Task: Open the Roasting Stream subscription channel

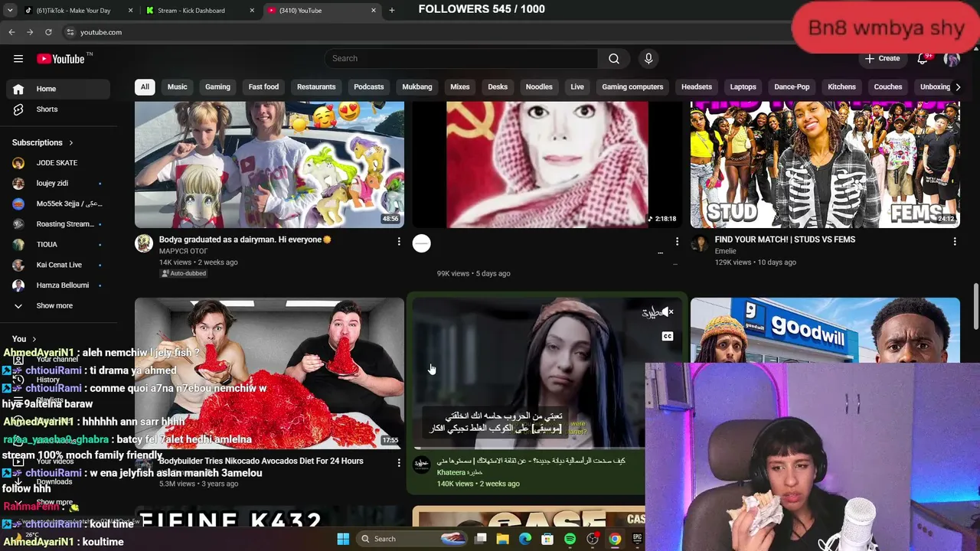Action: coord(58,224)
